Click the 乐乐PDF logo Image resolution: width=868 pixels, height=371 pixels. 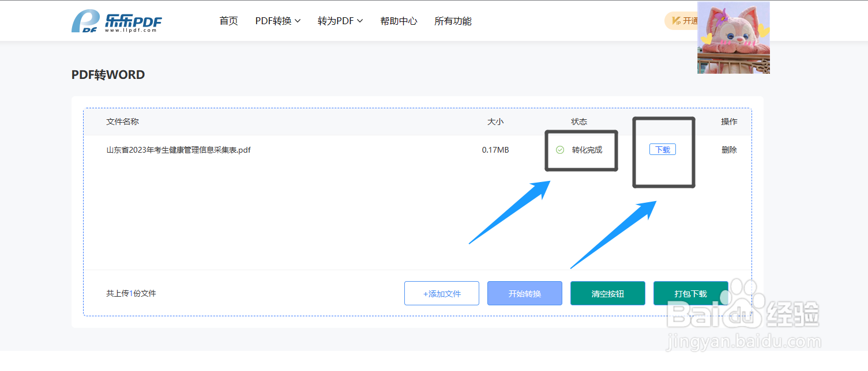pyautogui.click(x=117, y=21)
